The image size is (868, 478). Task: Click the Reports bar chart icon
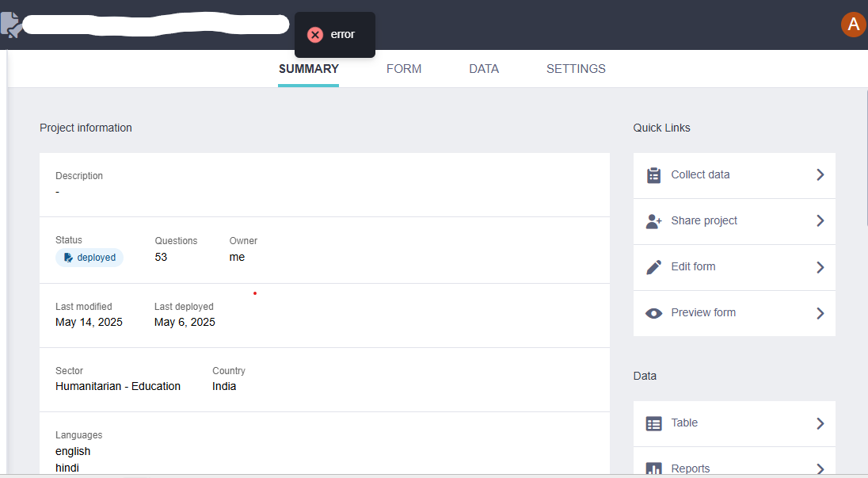(x=653, y=468)
